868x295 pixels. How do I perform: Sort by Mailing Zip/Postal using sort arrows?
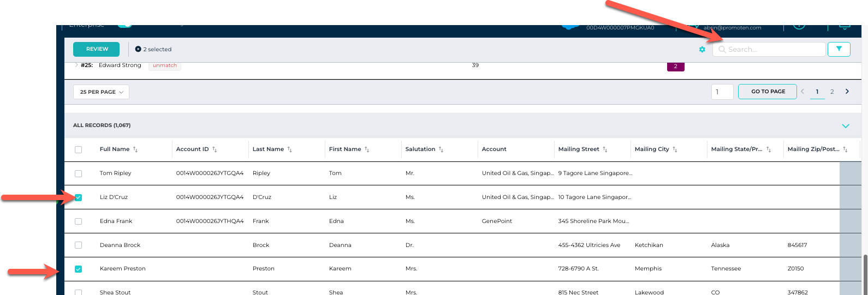pyautogui.click(x=845, y=149)
